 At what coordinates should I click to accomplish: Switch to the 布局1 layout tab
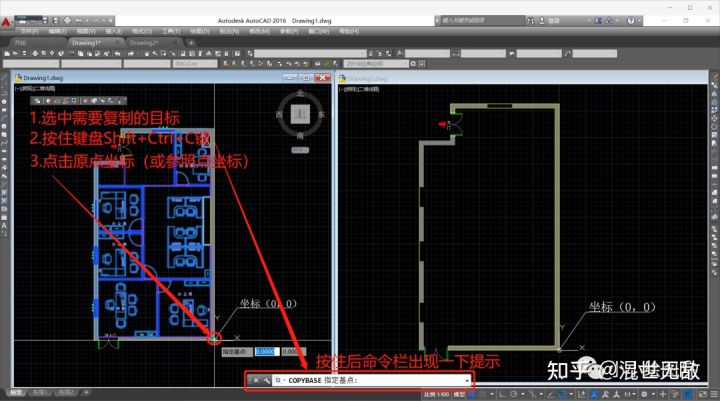click(x=41, y=392)
